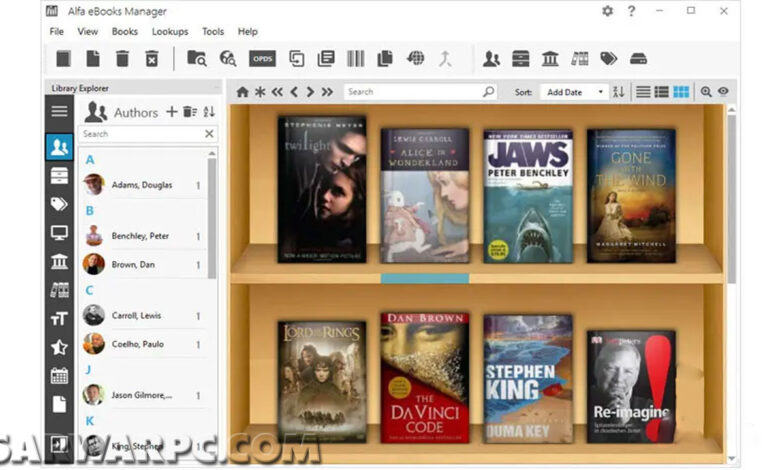Select the text size TT tab in sidebar

point(59,319)
